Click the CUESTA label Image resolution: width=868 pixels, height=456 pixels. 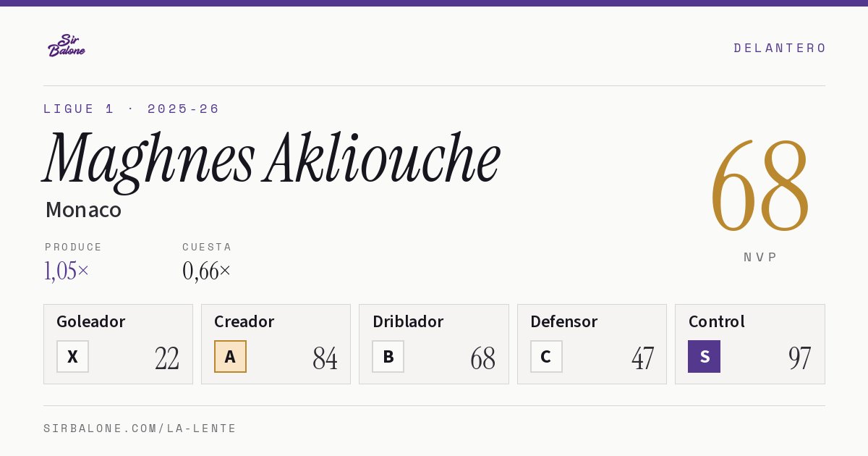[x=207, y=247]
